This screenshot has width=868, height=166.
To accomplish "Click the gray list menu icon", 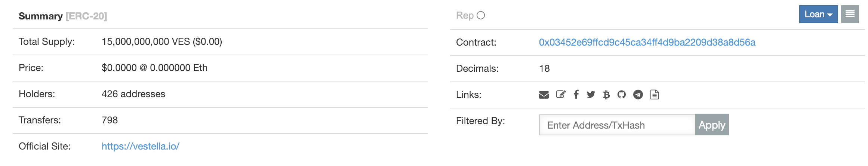I will [x=850, y=14].
